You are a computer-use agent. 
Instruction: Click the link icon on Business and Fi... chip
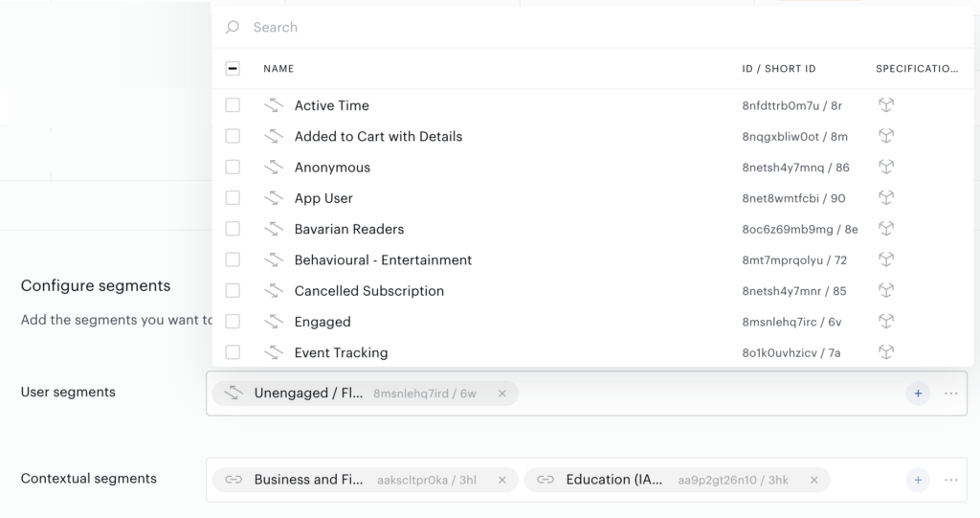click(x=234, y=480)
